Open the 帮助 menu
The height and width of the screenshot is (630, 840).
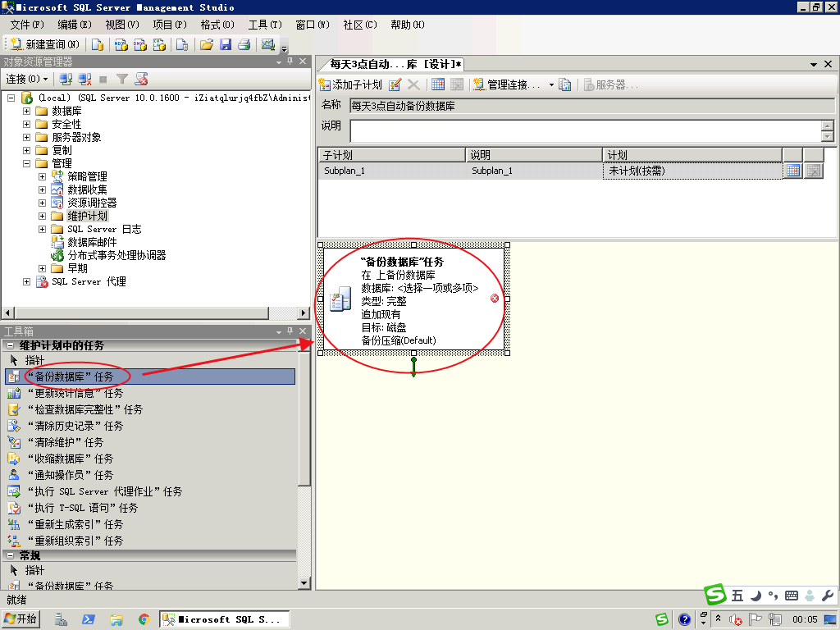point(408,25)
